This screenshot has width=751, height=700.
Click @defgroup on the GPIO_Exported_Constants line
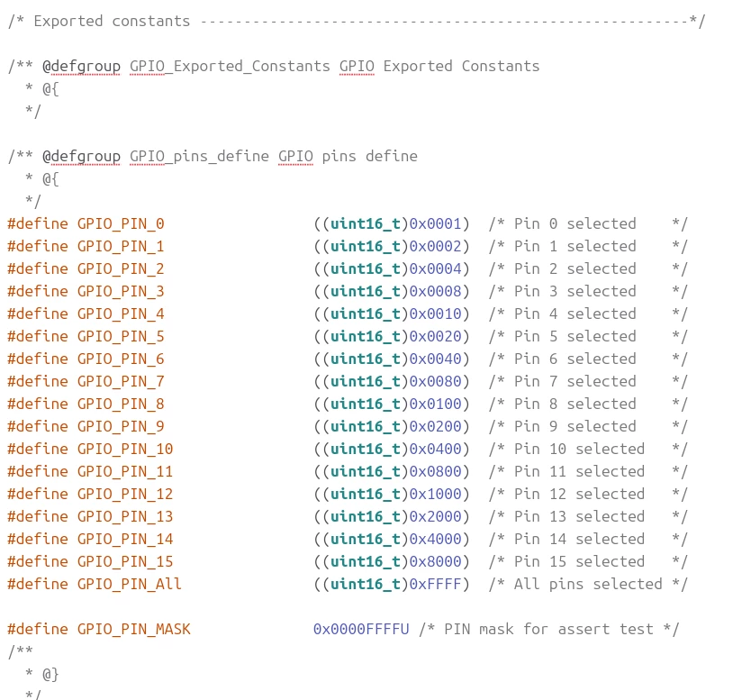tap(81, 66)
